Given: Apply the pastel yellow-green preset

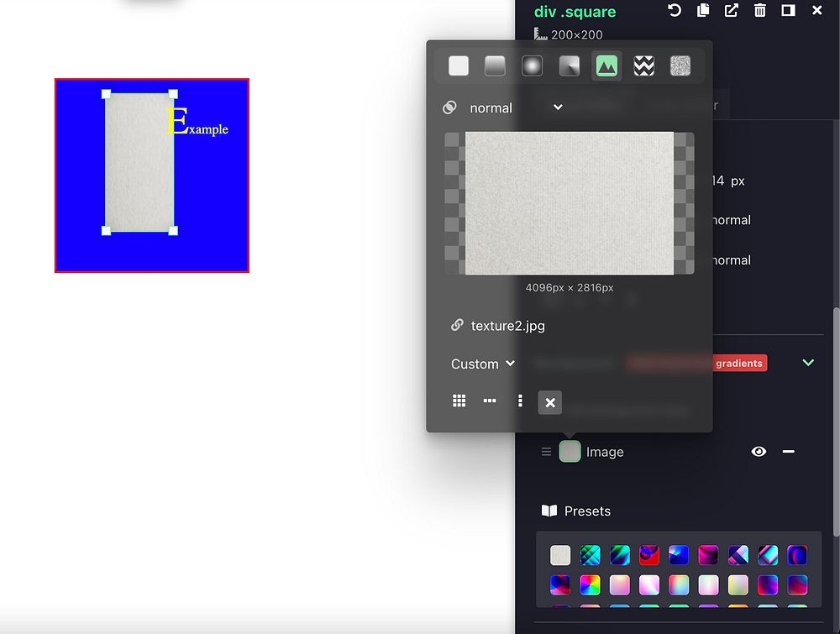Looking at the screenshot, I should tap(738, 584).
